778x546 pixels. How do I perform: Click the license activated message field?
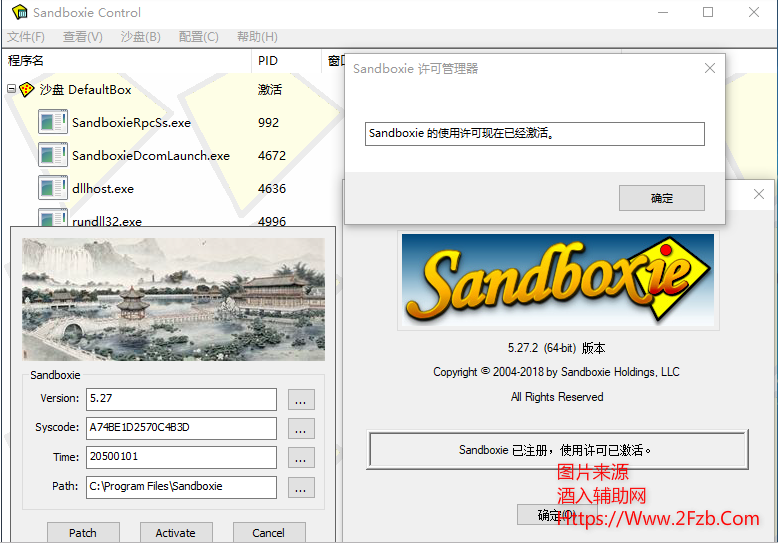pos(534,134)
